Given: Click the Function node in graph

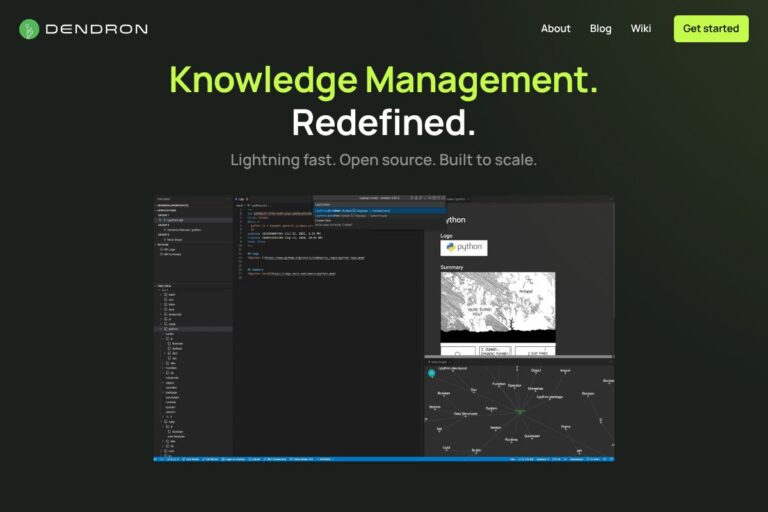Looking at the screenshot, I should 498,384.
